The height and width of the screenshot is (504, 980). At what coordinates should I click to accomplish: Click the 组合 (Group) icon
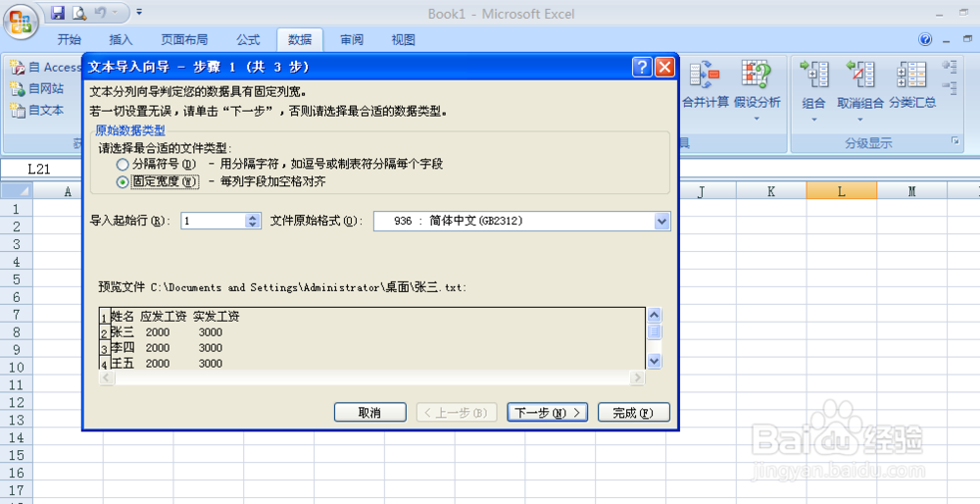tap(813, 75)
